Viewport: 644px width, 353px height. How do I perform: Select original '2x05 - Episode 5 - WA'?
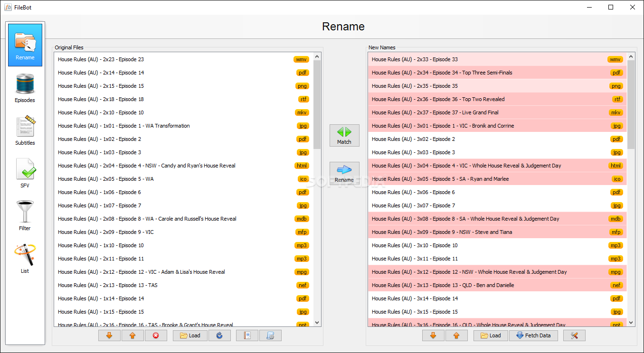[183, 179]
